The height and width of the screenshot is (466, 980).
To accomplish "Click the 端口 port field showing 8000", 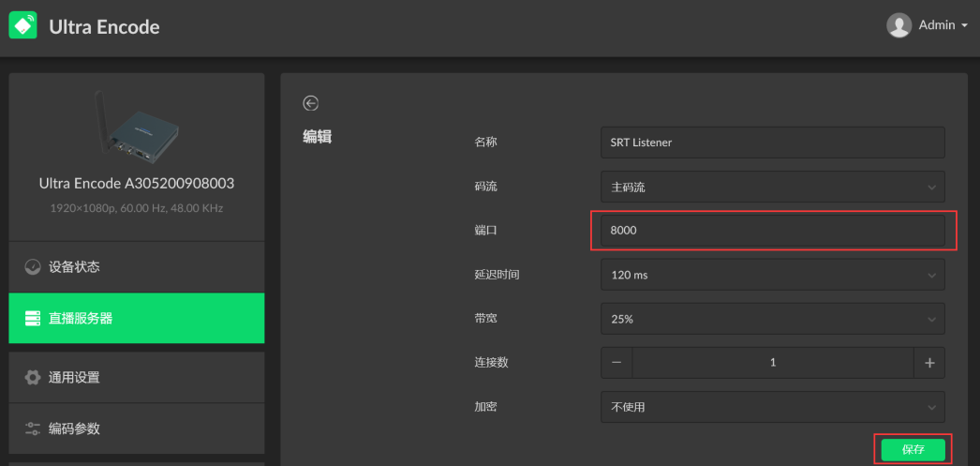I will [772, 231].
